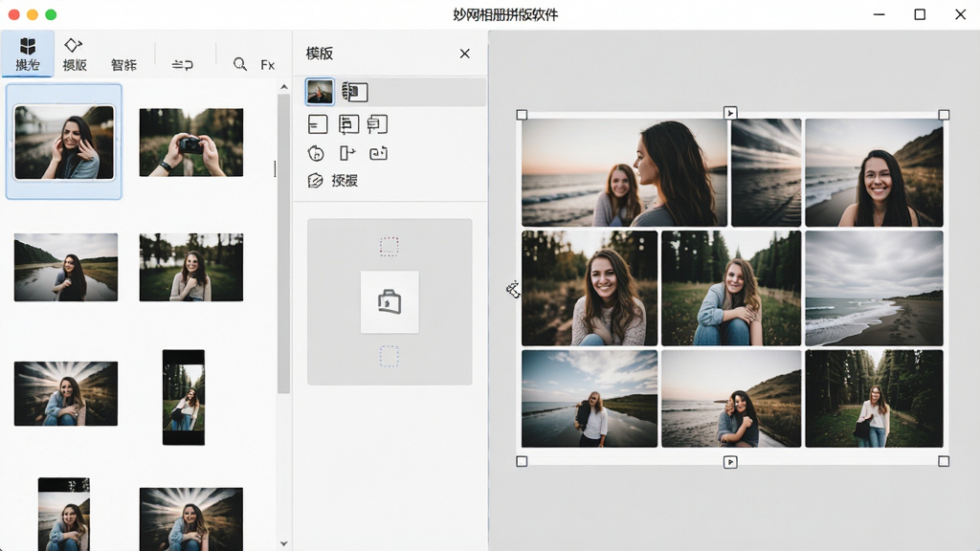Viewport: 980px width, 551px height.
Task: Open the tab with the diamond icon
Action: click(75, 54)
